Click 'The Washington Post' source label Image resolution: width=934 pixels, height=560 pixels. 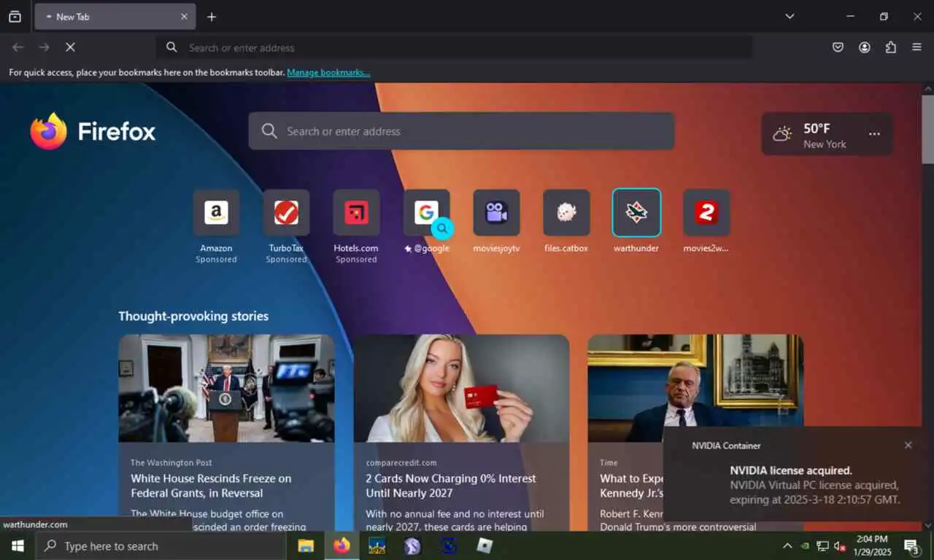(171, 462)
